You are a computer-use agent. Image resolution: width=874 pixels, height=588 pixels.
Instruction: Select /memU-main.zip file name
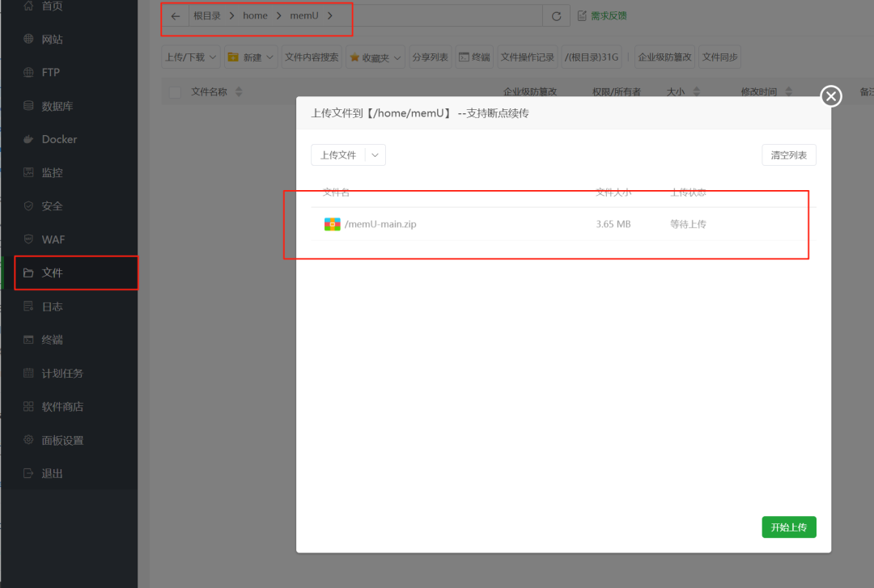pos(380,224)
